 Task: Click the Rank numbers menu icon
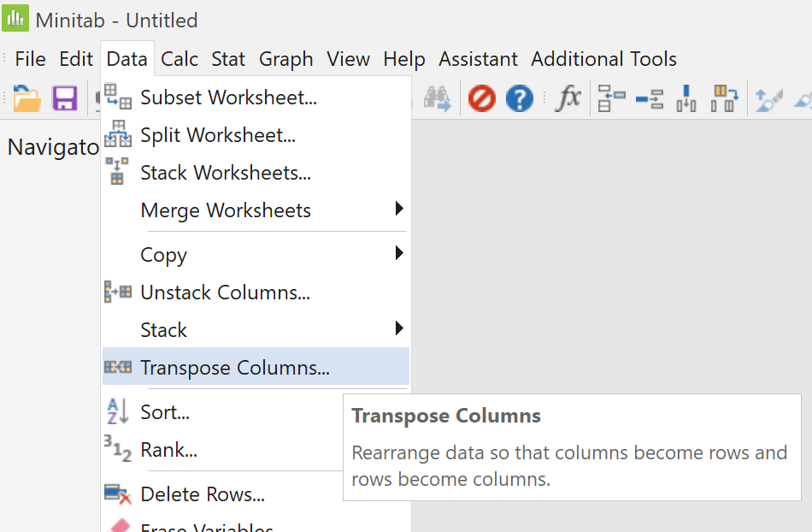point(118,448)
